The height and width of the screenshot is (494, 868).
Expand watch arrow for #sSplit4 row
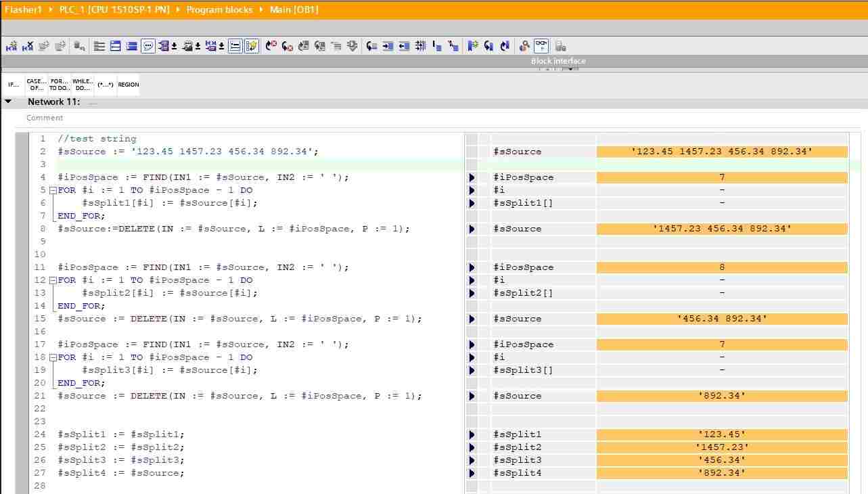[x=472, y=473]
